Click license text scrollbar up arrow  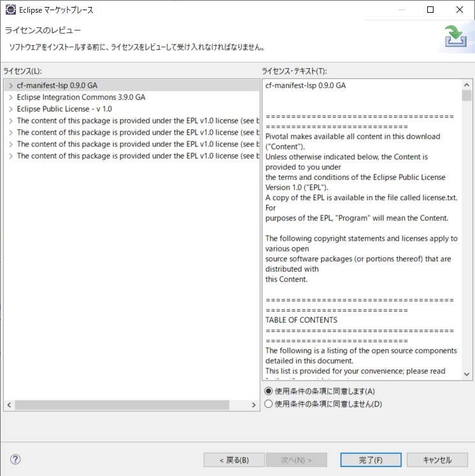coord(467,85)
